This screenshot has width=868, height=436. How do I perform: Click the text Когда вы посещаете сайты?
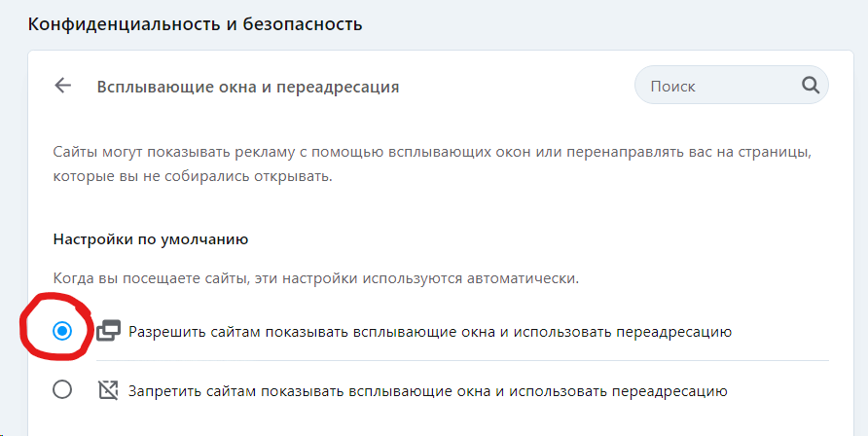315,278
